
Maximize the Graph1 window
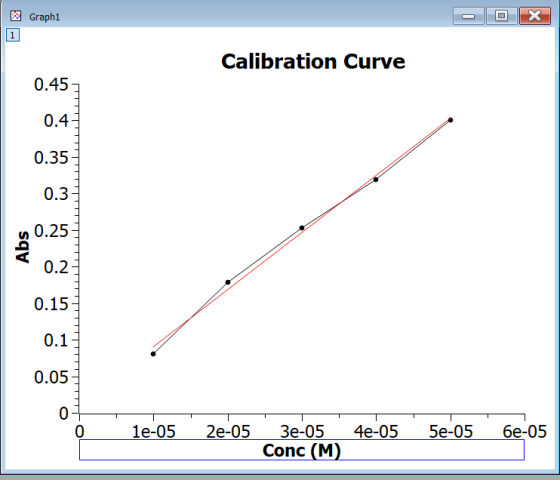pyautogui.click(x=501, y=16)
